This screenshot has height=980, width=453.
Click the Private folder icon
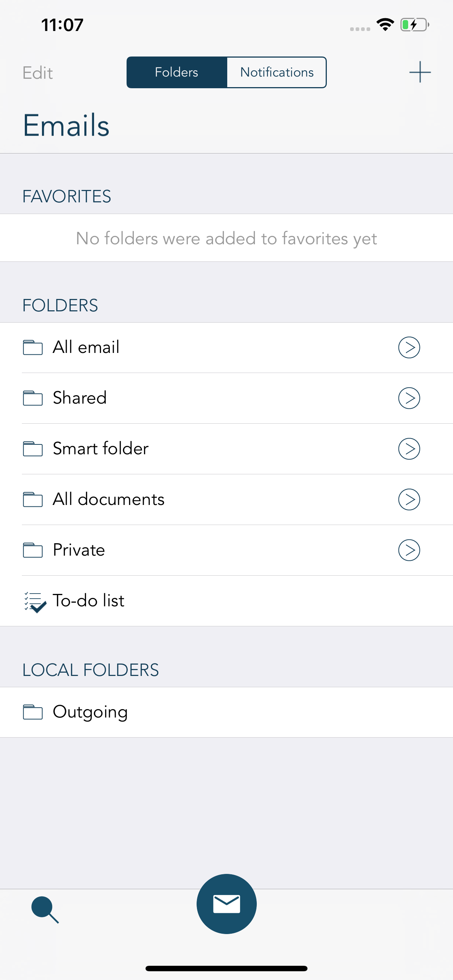coord(33,550)
